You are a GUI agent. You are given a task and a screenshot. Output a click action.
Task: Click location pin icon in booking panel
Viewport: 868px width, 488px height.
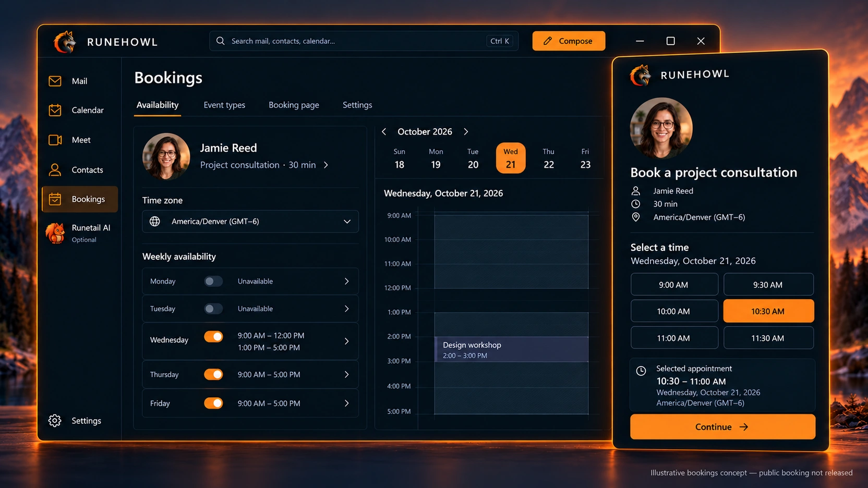[635, 217]
